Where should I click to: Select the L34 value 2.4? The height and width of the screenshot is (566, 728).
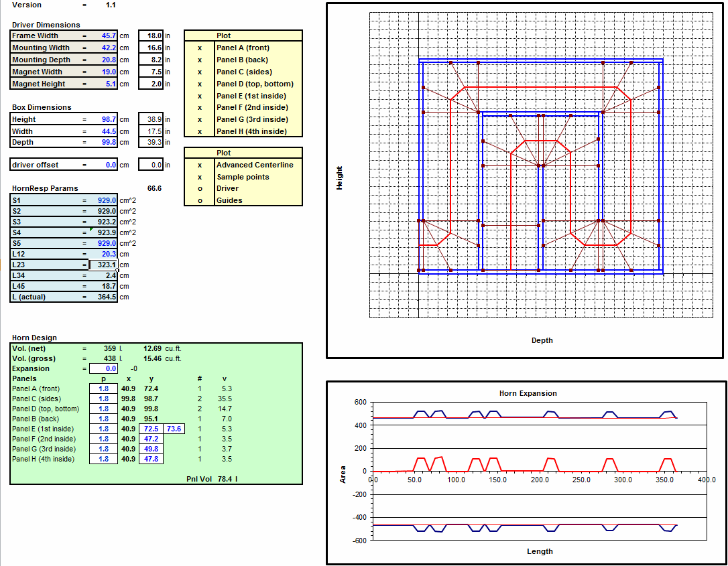103,275
